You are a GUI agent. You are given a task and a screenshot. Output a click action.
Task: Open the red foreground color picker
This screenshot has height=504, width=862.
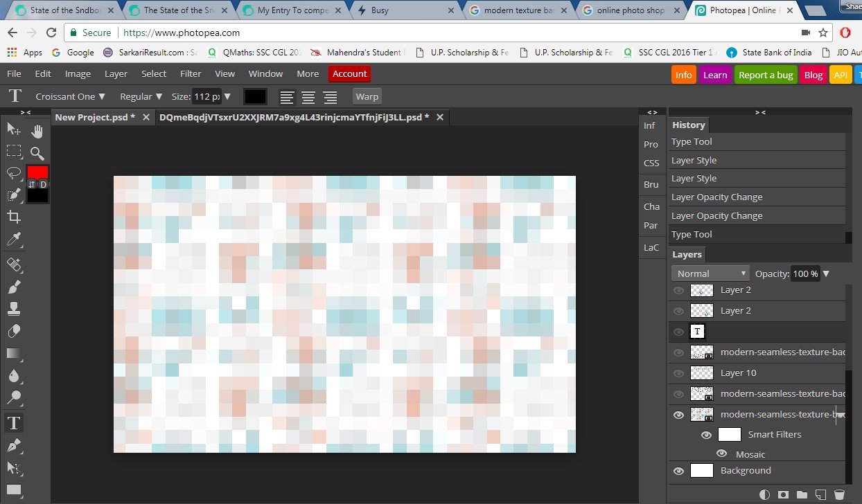37,172
